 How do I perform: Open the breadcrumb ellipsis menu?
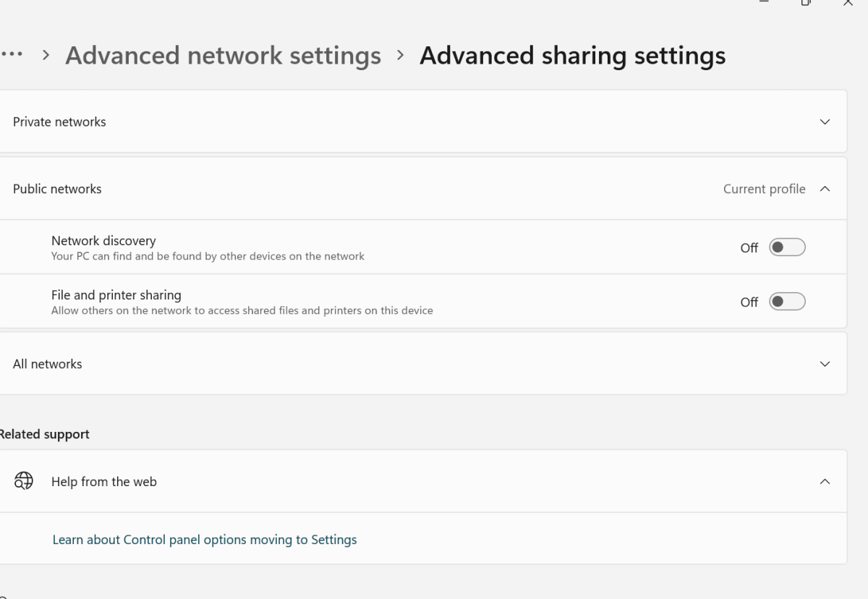(x=12, y=56)
